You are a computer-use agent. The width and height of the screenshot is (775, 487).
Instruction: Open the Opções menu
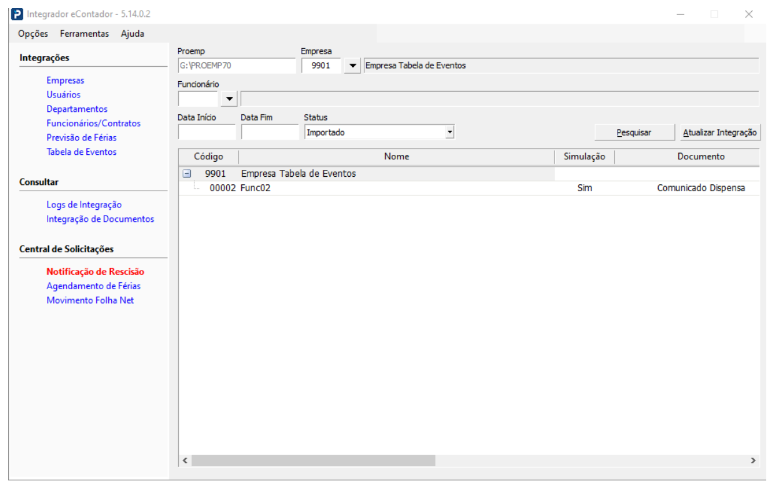pos(33,34)
